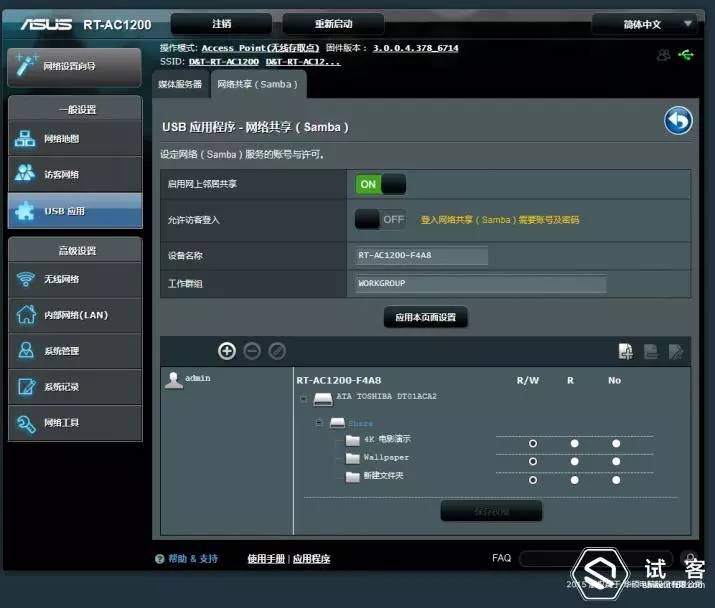Image resolution: width=715 pixels, height=608 pixels.
Task: Click the 应用本页面设置 apply button
Action: pyautogui.click(x=425, y=317)
